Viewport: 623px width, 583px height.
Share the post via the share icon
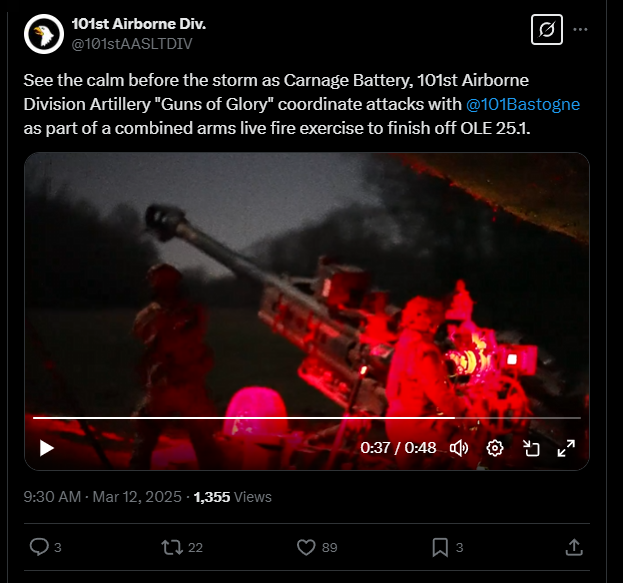click(x=574, y=547)
